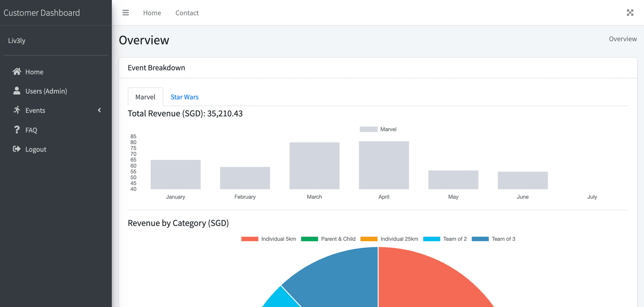The image size is (644, 307).
Task: Open the Overview breadcrumb link
Action: 623,39
